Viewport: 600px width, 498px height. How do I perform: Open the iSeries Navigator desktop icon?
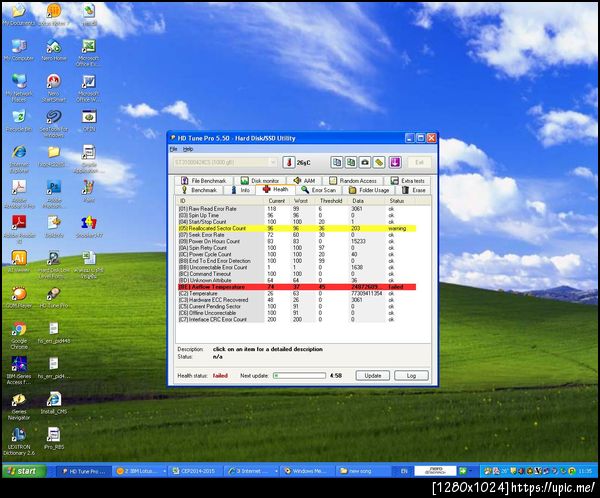[18, 406]
